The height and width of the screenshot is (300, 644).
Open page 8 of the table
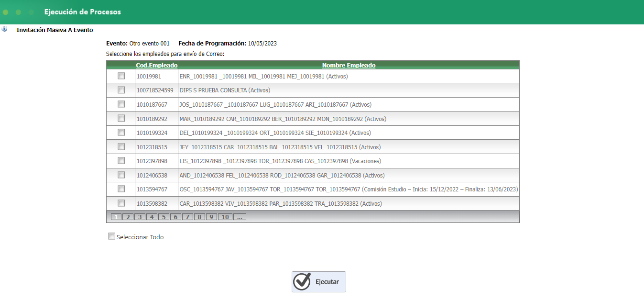tap(199, 217)
